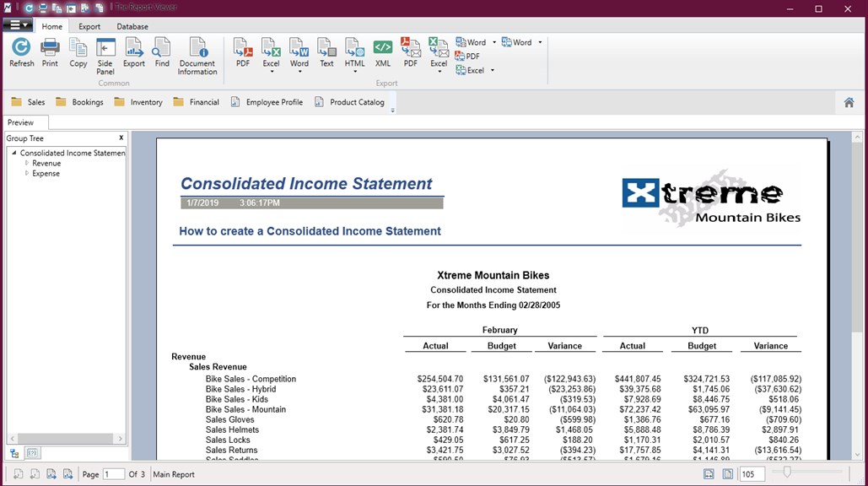Screen dimensions: 868x486
Task: Show the parameters panel icon below the tree
Action: tap(32, 453)
